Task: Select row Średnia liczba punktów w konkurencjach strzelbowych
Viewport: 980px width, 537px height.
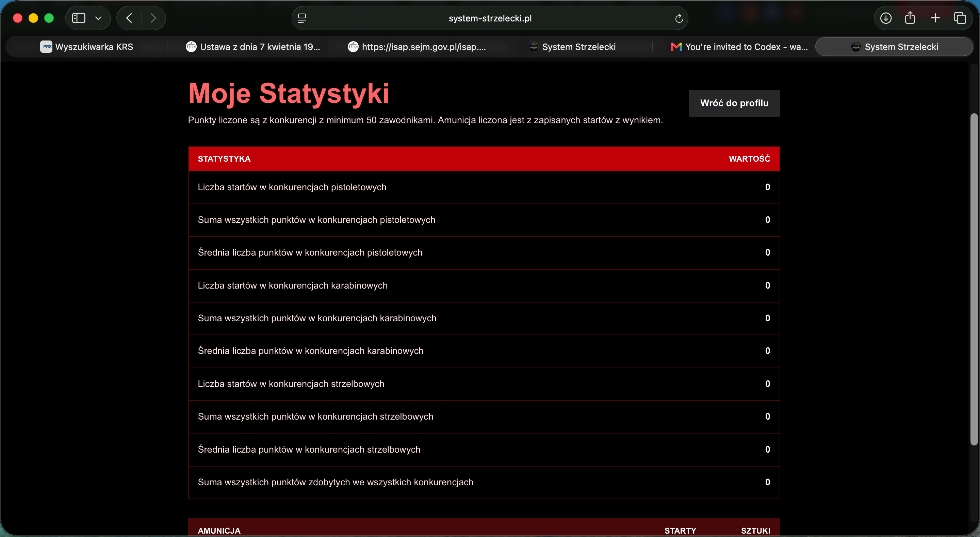Action: [x=484, y=450]
